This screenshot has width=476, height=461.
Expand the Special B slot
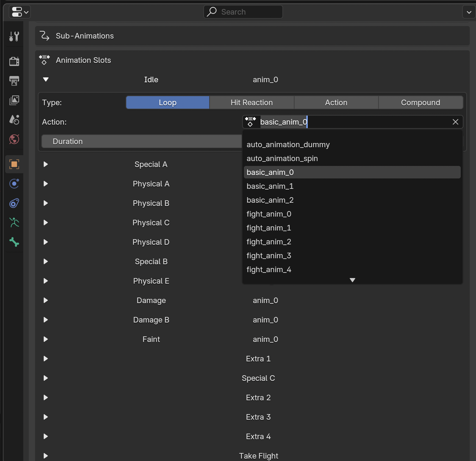click(x=46, y=261)
